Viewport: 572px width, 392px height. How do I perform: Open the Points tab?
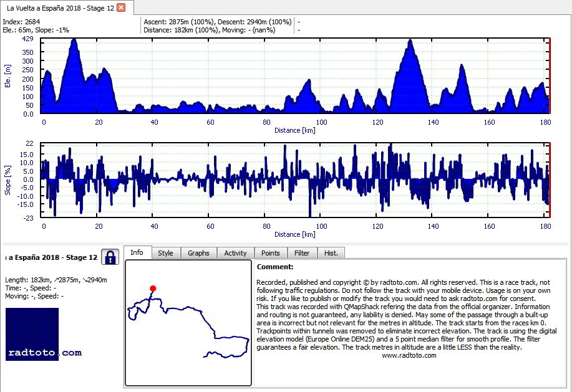tap(270, 253)
